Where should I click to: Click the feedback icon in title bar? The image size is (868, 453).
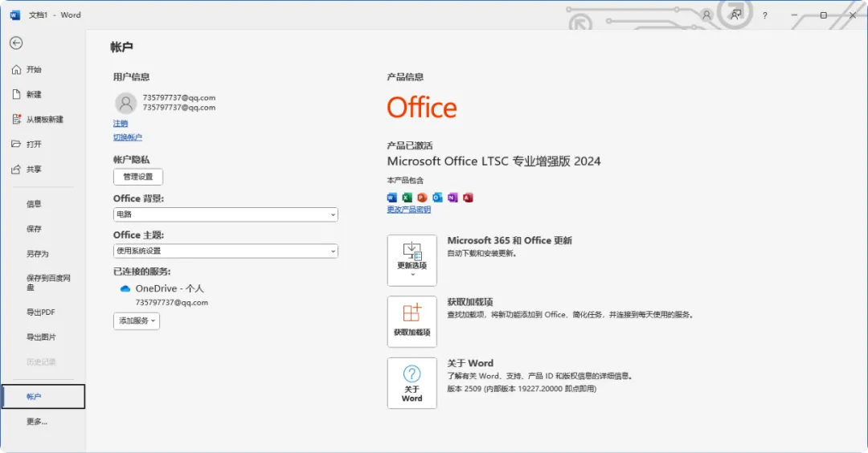(x=735, y=15)
